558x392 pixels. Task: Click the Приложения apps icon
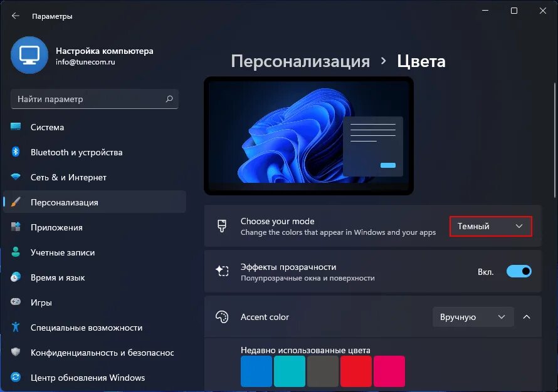click(x=16, y=227)
